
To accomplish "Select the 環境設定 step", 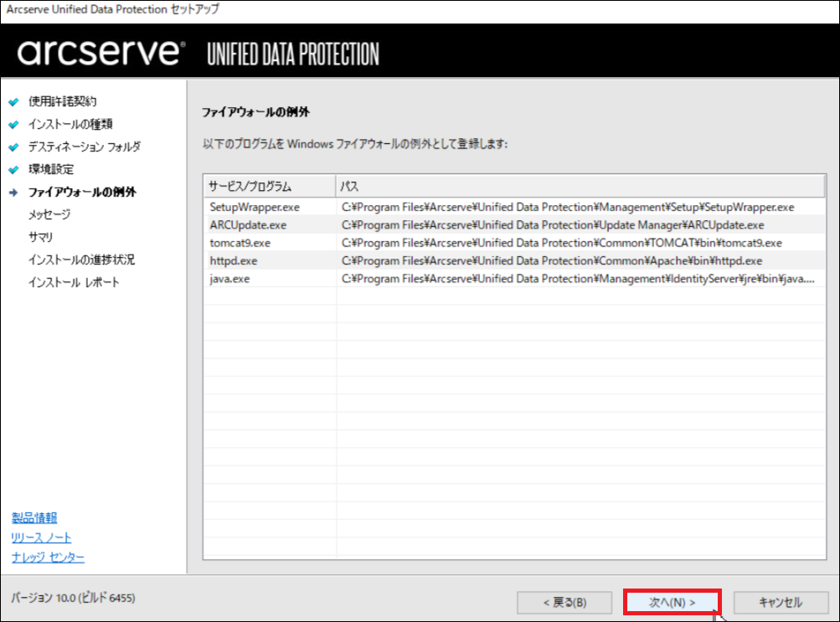I will pos(51,169).
